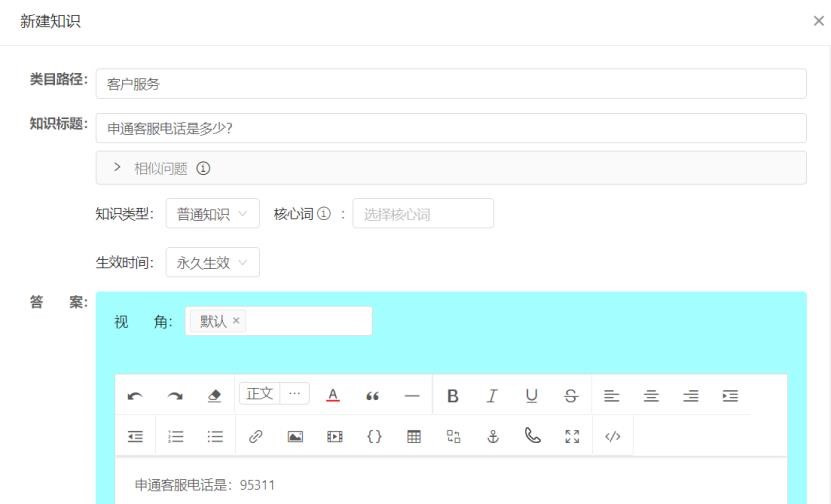831x504 pixels.
Task: Insert a block quote
Action: click(372, 396)
